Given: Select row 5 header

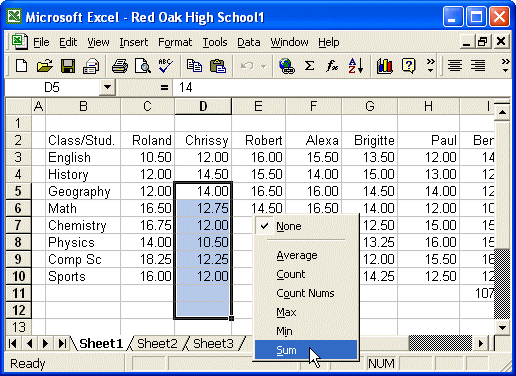Looking at the screenshot, I should pyautogui.click(x=18, y=191).
